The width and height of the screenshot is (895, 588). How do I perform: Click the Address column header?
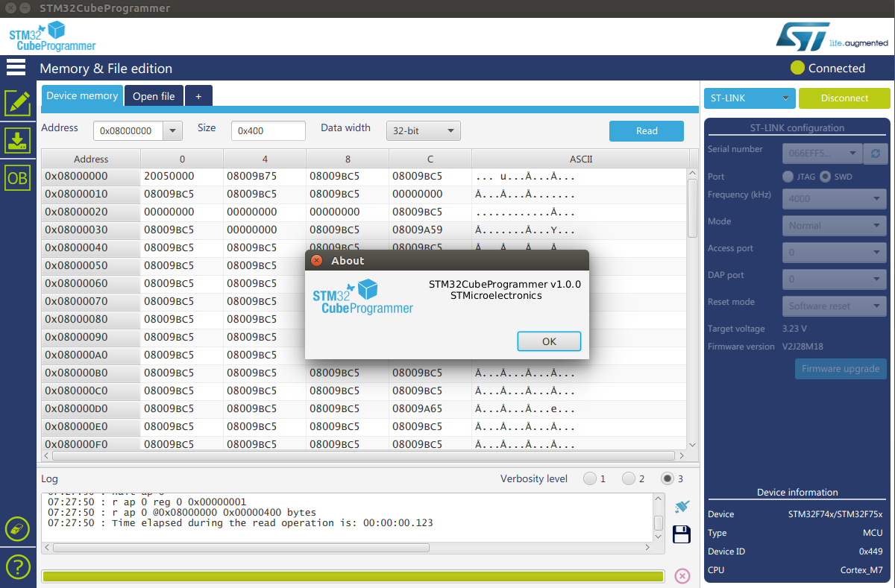pyautogui.click(x=91, y=159)
